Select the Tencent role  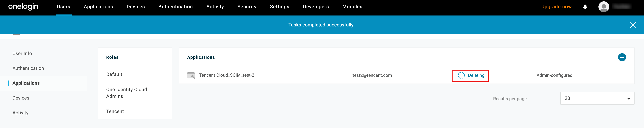click(x=115, y=111)
